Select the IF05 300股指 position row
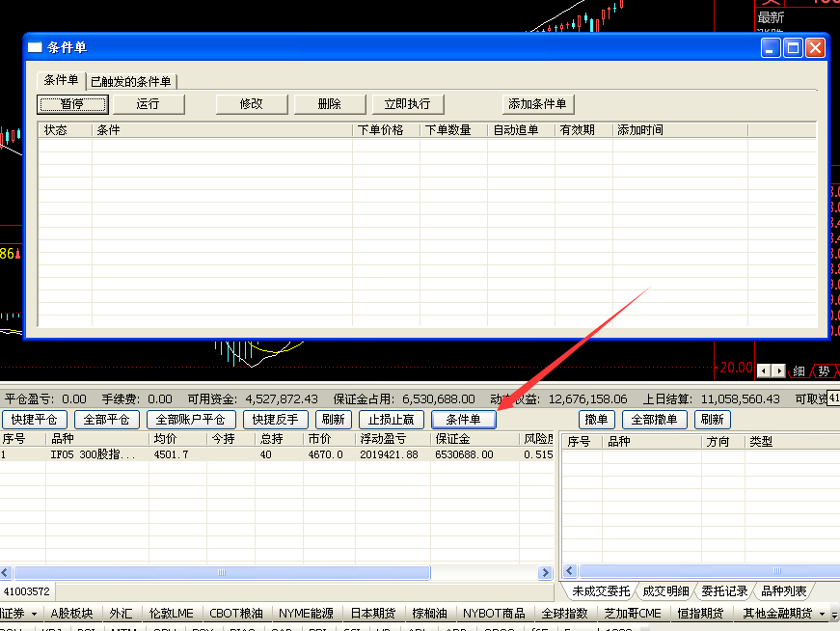This screenshot has height=631, width=840. coord(96,454)
